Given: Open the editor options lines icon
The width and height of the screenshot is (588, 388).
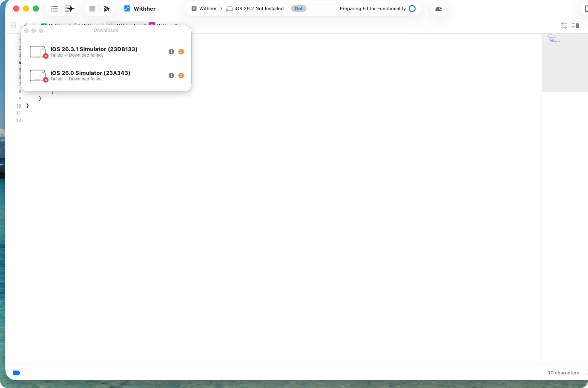Looking at the screenshot, I should 576,26.
